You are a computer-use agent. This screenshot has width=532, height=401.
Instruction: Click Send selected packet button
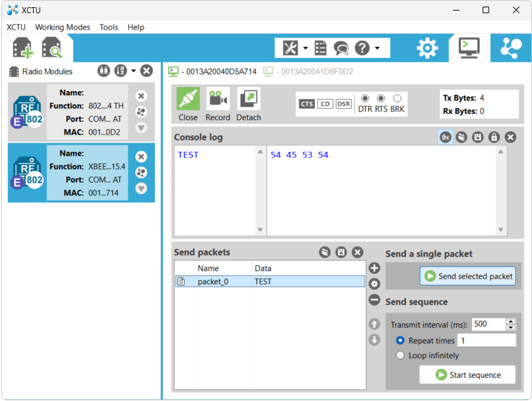tap(467, 276)
